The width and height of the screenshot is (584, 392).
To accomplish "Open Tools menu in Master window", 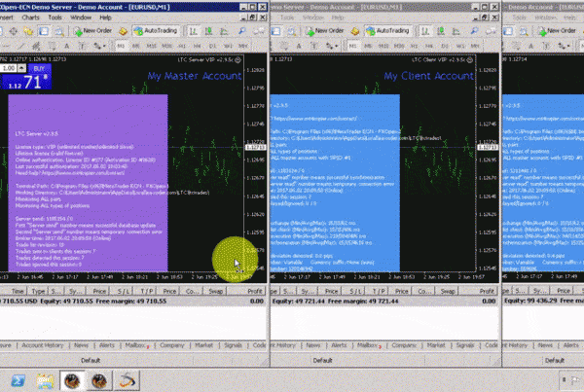I will pyautogui.click(x=55, y=18).
